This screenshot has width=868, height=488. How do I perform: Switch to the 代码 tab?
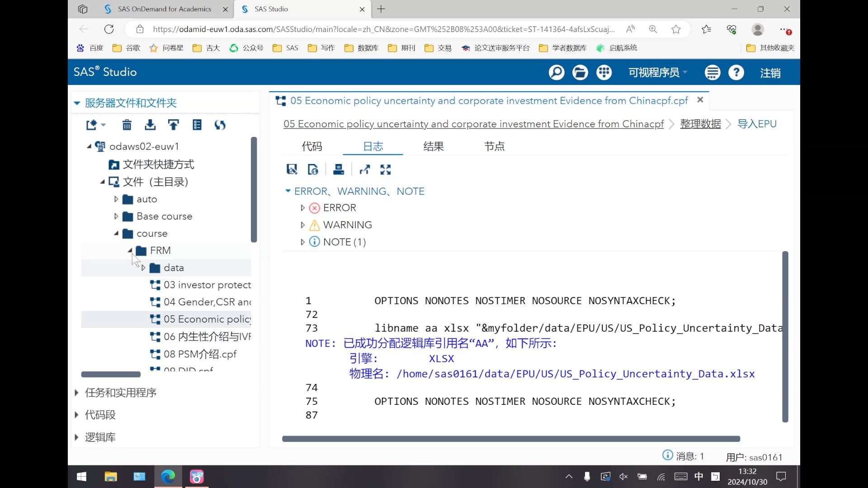pyautogui.click(x=312, y=146)
